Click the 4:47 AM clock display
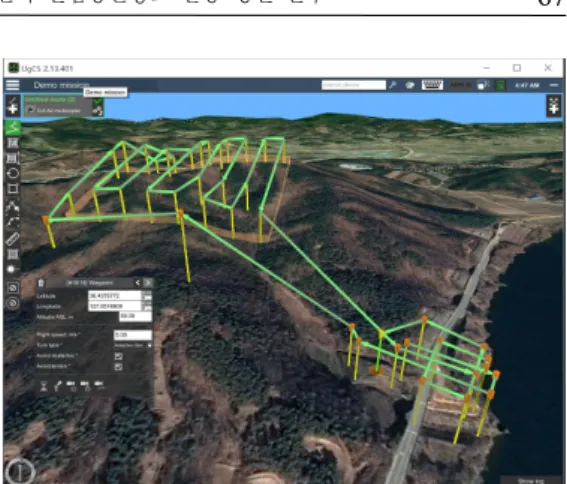 [527, 85]
